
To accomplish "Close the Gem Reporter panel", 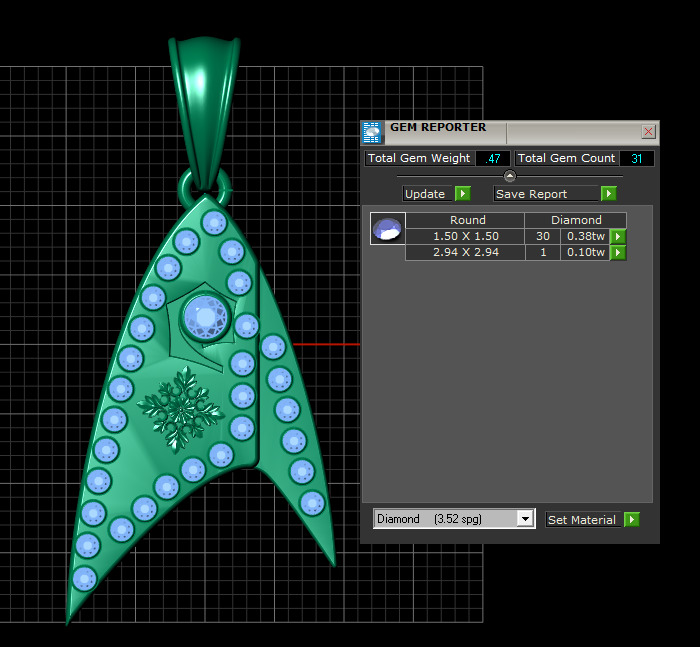I will (x=648, y=132).
